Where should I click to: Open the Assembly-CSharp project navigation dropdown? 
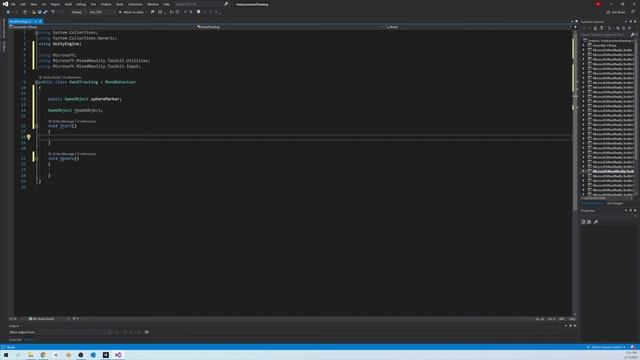tap(100, 27)
